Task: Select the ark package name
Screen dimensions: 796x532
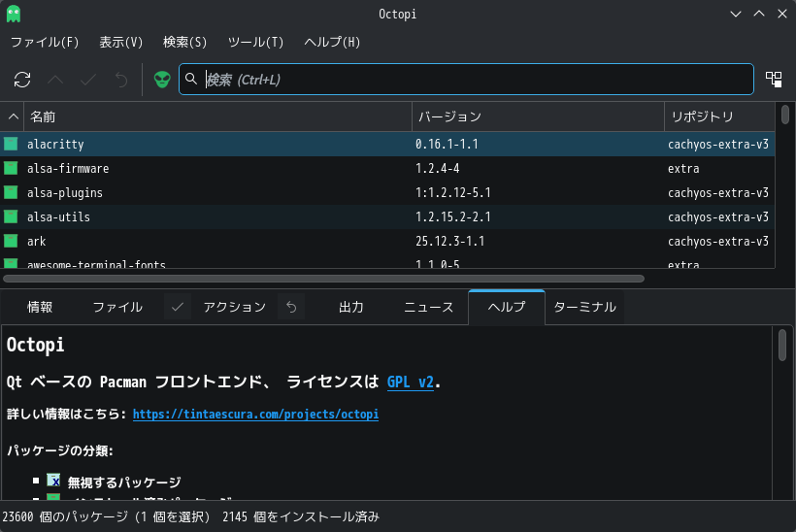Action: pos(37,241)
